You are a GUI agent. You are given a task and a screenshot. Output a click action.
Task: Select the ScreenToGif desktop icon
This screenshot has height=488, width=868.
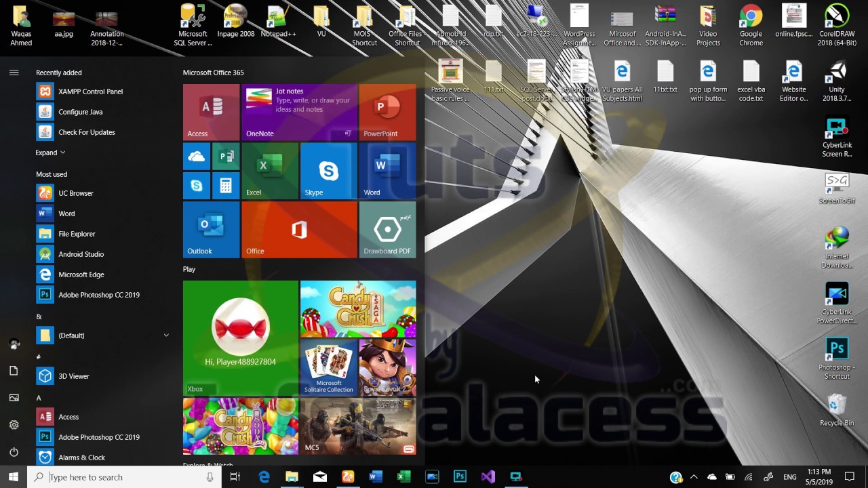click(837, 189)
